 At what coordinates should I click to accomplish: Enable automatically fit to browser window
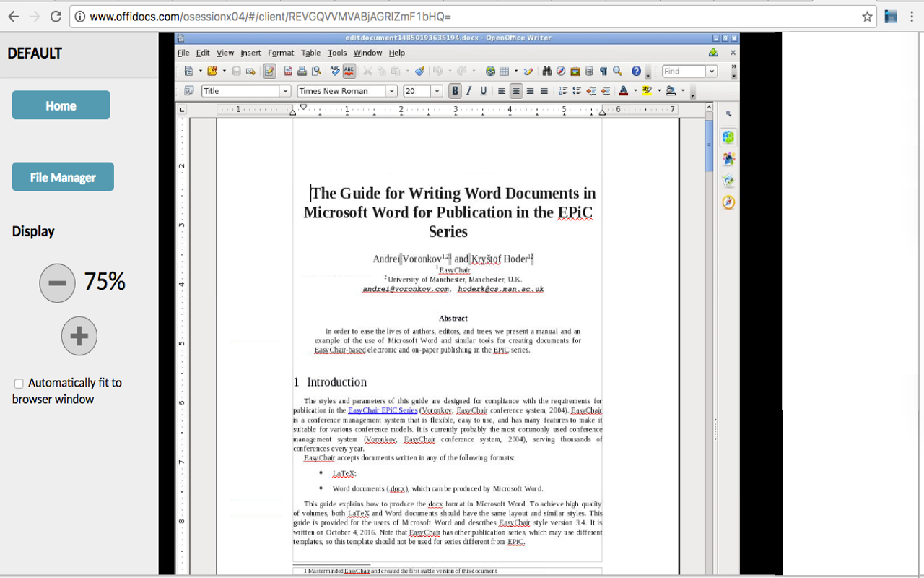19,383
